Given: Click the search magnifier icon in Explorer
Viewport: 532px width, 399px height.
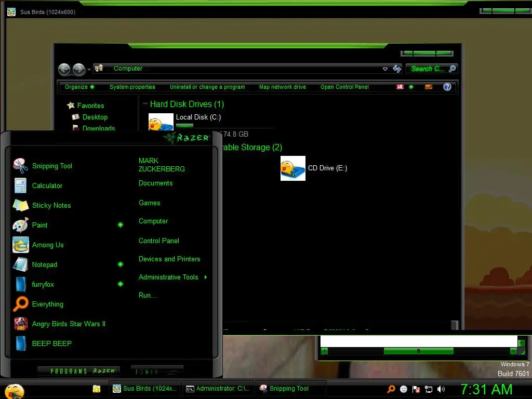Looking at the screenshot, I should [x=453, y=69].
